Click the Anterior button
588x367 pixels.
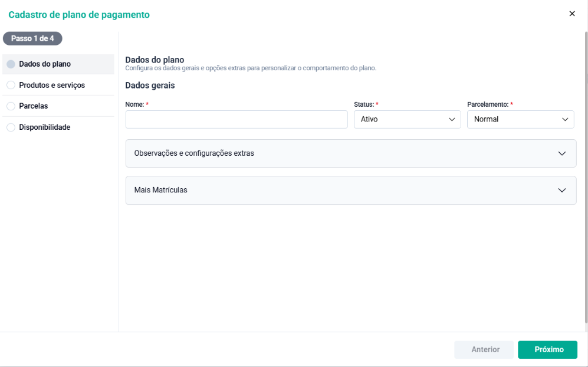484,350
